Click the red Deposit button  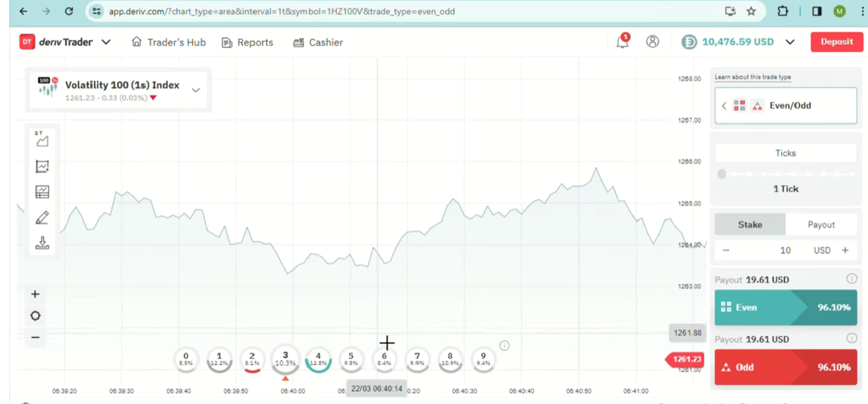pyautogui.click(x=837, y=41)
